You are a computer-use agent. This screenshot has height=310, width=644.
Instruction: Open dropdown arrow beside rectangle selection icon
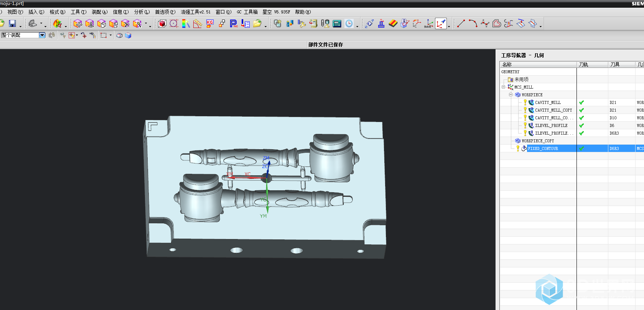coord(110,35)
